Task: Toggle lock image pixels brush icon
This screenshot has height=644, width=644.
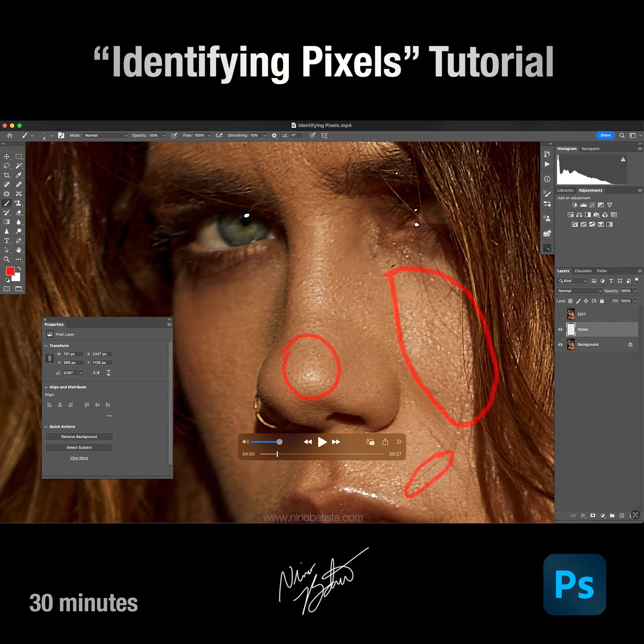Action: (578, 301)
